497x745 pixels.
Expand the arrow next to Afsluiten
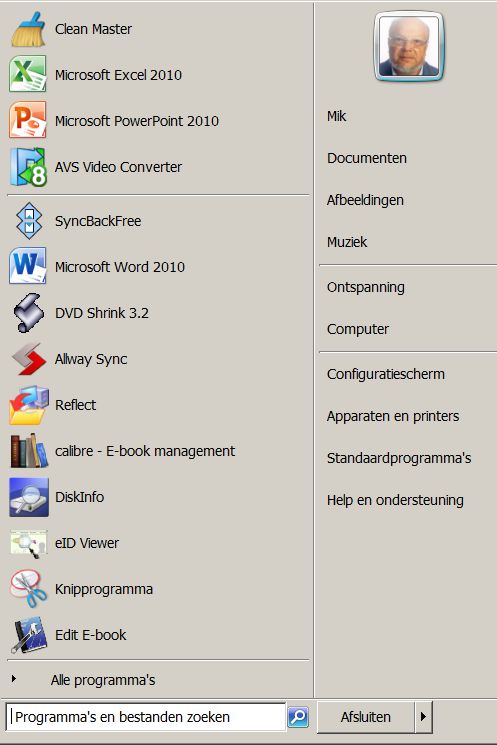click(423, 716)
